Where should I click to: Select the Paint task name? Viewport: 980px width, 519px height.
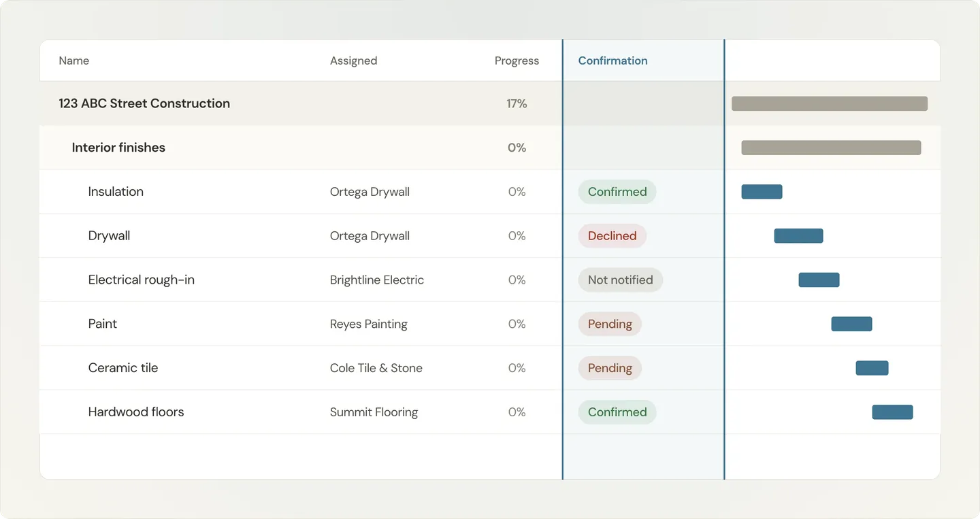(103, 324)
